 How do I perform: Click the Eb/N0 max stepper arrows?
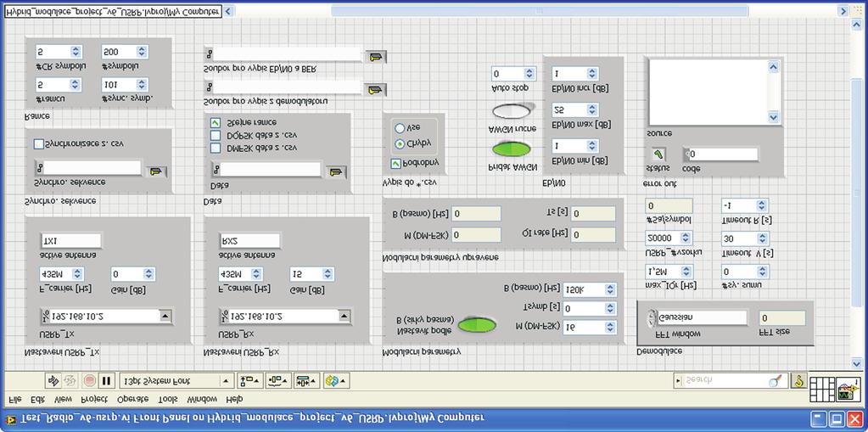592,109
